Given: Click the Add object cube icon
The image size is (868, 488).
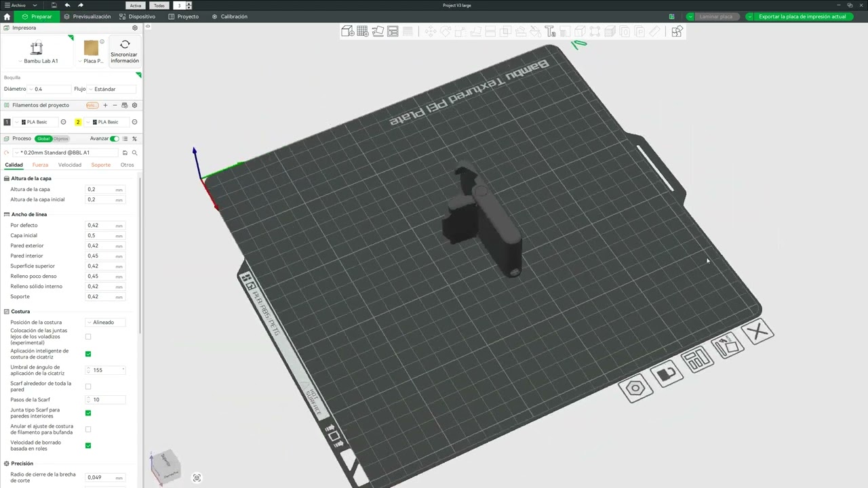Looking at the screenshot, I should 347,31.
